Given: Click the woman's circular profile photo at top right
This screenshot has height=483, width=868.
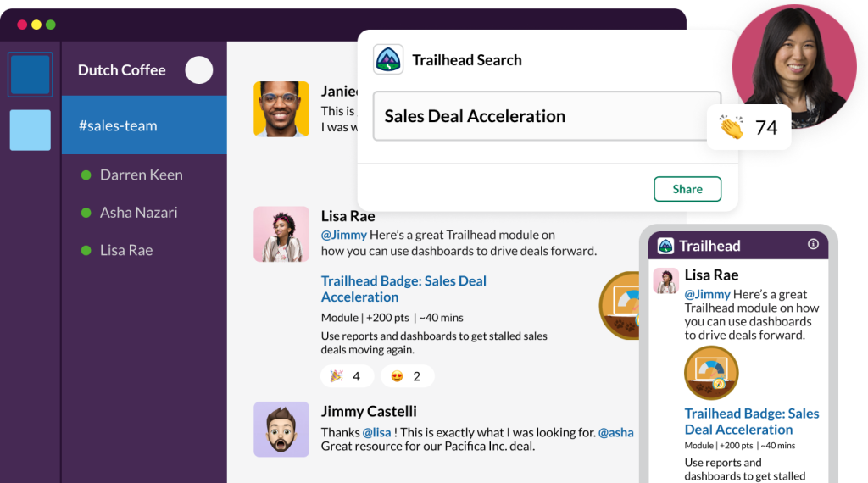Looking at the screenshot, I should (794, 66).
